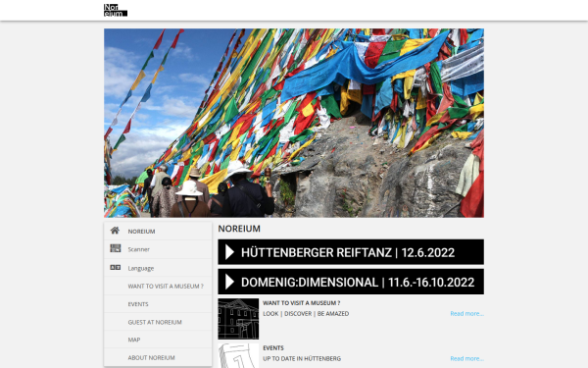Click the Scanner barcode icon

coord(115,248)
